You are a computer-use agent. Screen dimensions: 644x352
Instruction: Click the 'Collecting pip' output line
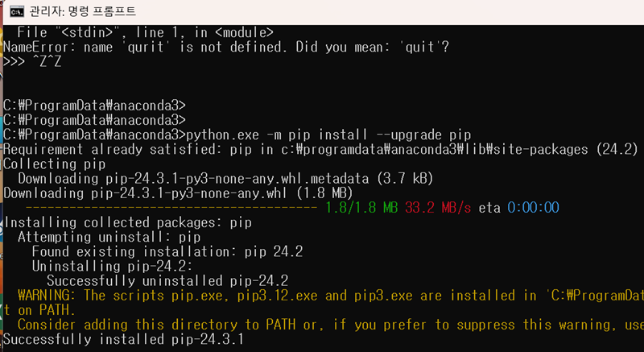[54, 164]
